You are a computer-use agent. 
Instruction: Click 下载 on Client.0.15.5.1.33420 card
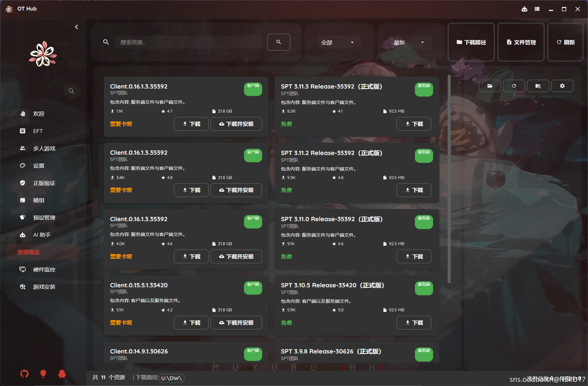tap(191, 323)
